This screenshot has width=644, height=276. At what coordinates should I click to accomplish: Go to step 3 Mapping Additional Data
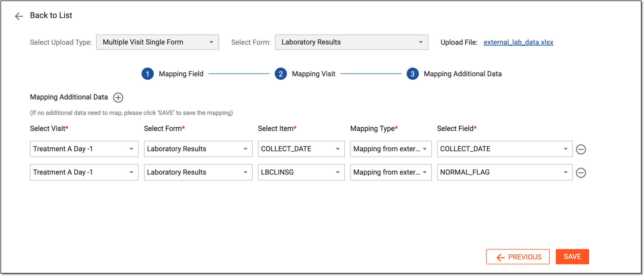tap(454, 74)
